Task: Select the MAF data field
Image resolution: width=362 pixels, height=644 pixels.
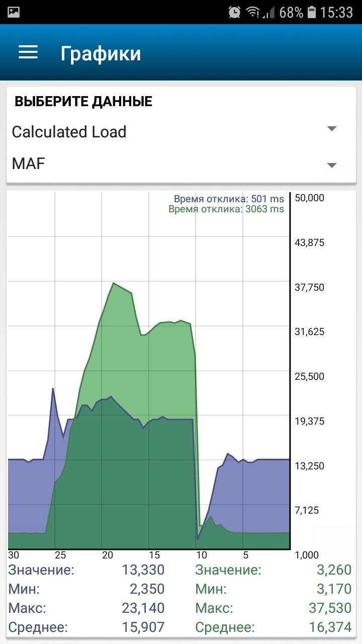Action: 28,164
